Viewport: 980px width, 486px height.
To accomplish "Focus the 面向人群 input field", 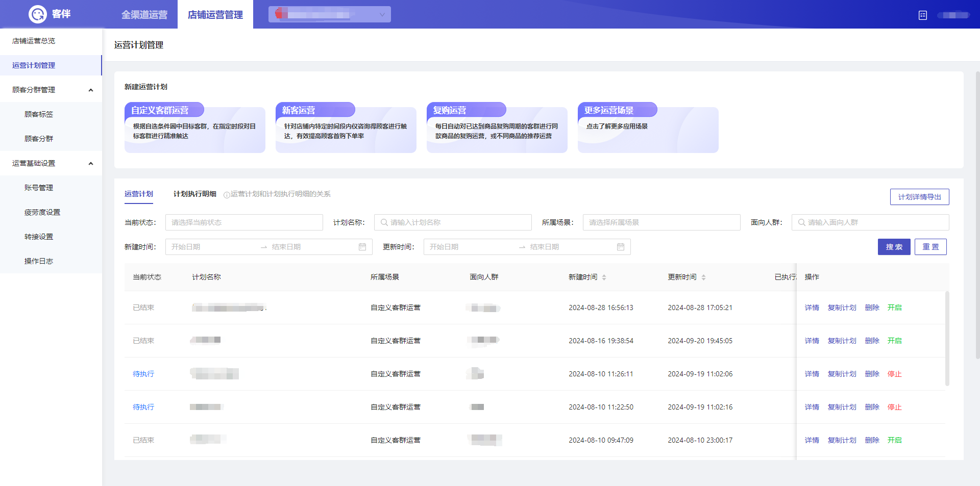I will (870, 222).
